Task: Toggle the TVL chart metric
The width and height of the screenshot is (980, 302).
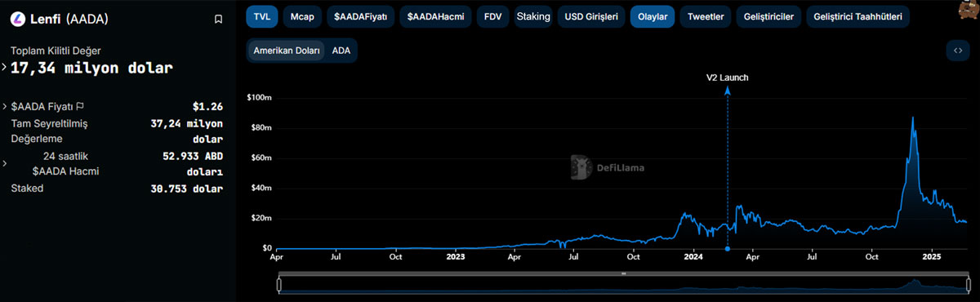Action: (x=261, y=16)
